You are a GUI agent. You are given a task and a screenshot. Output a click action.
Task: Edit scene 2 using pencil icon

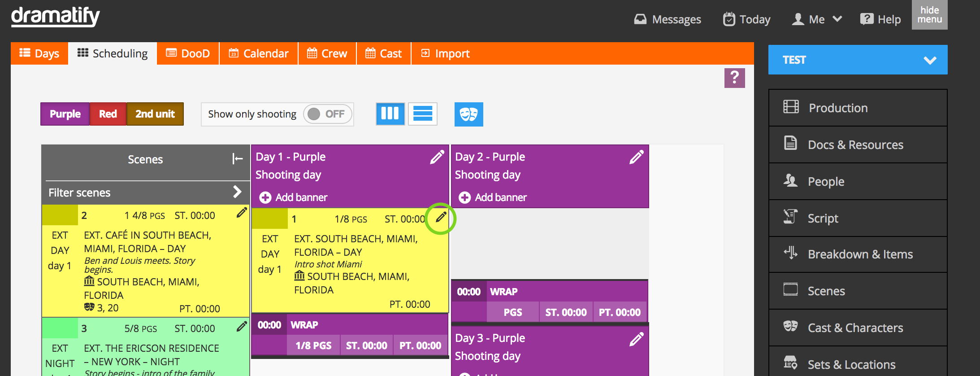pos(242,213)
